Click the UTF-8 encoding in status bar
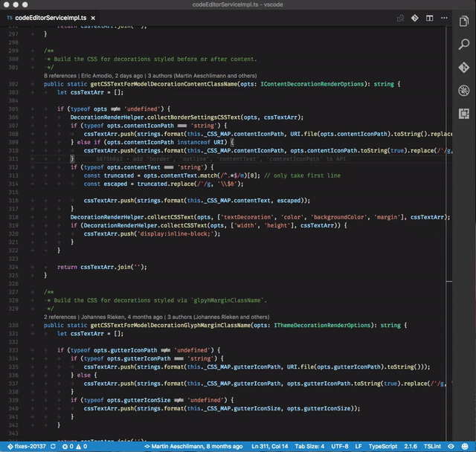The height and width of the screenshot is (452, 476). [338, 447]
